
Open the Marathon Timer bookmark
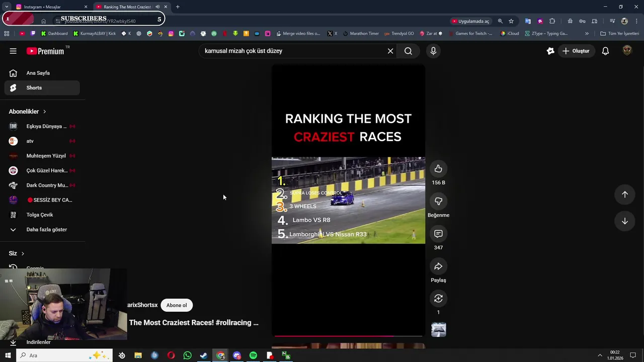coord(361,34)
